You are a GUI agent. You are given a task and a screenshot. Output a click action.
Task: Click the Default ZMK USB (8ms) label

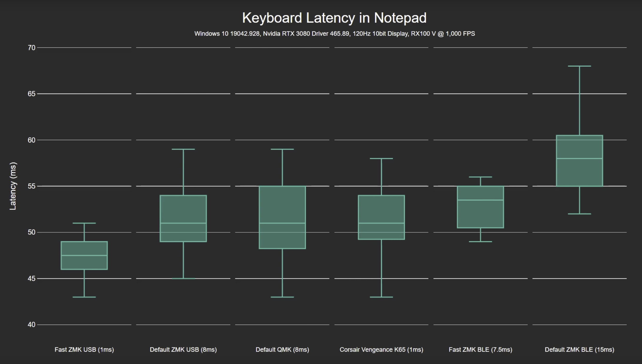[x=183, y=350]
